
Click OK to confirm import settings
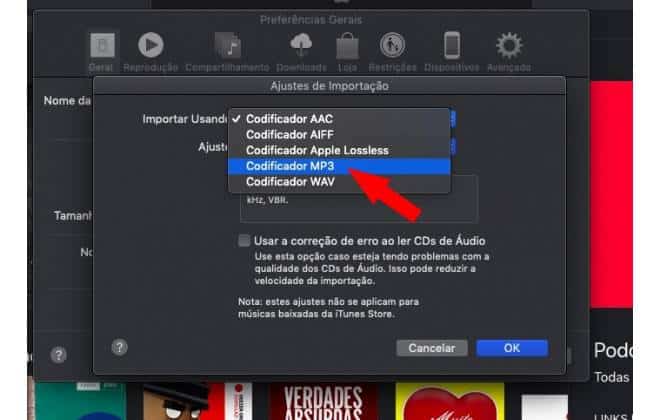(512, 348)
